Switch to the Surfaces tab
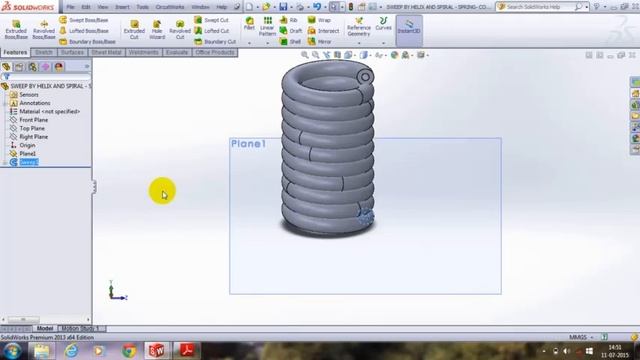The height and width of the screenshot is (360, 640). click(x=72, y=52)
